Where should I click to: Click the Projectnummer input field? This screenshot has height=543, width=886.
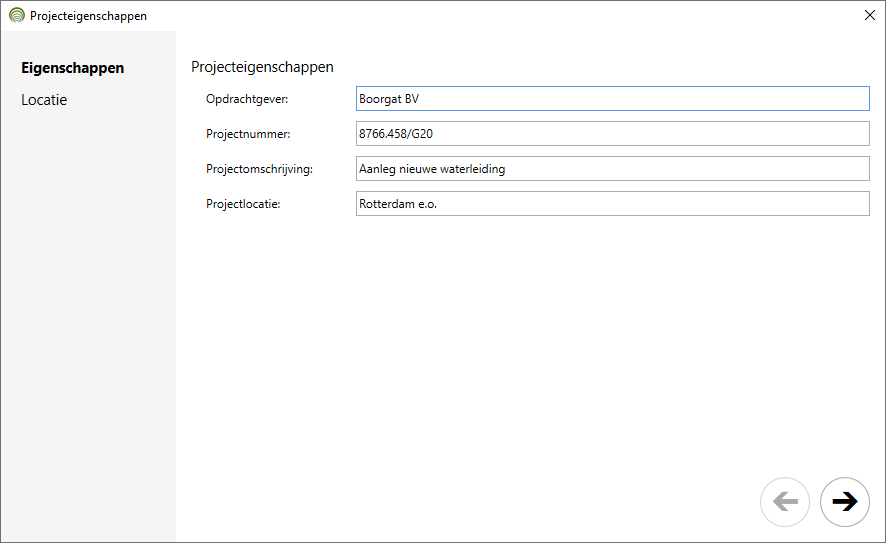(x=613, y=134)
